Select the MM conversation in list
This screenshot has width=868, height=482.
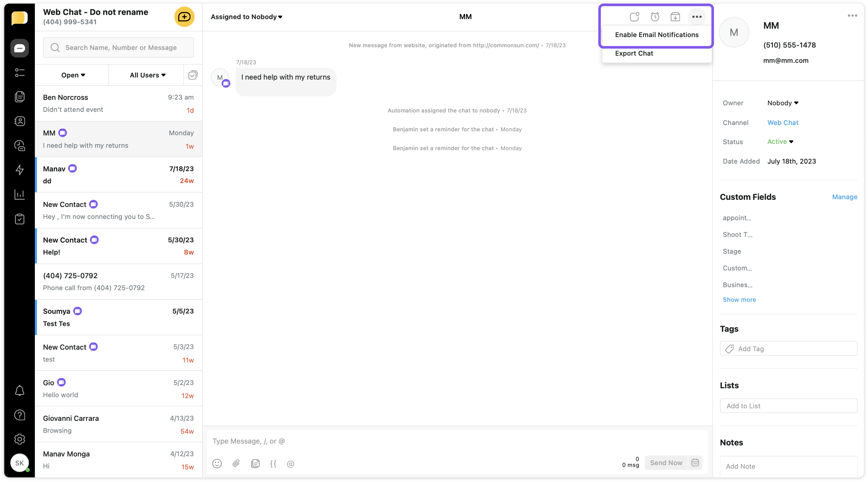point(118,139)
